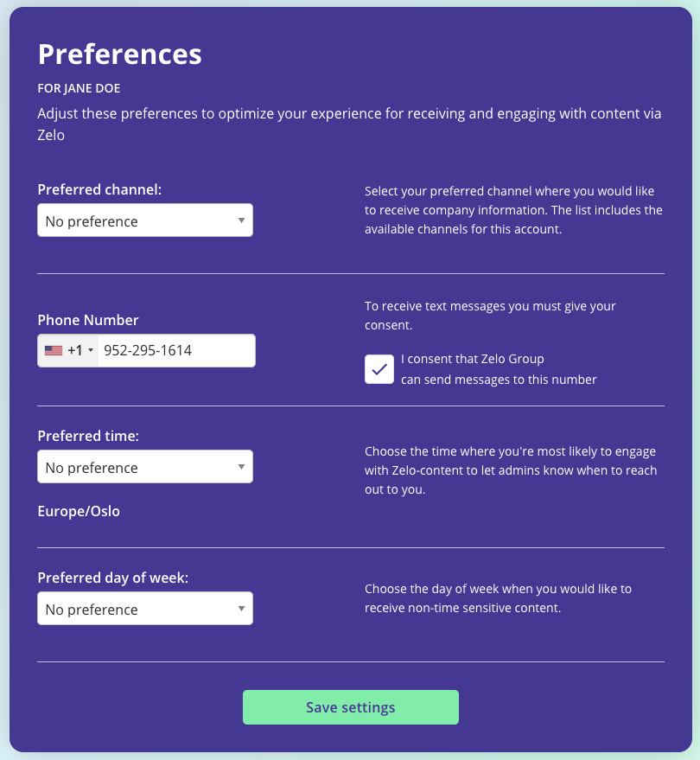The image size is (700, 760).
Task: Click the consent label text for Zelo Group
Action: pos(499,369)
